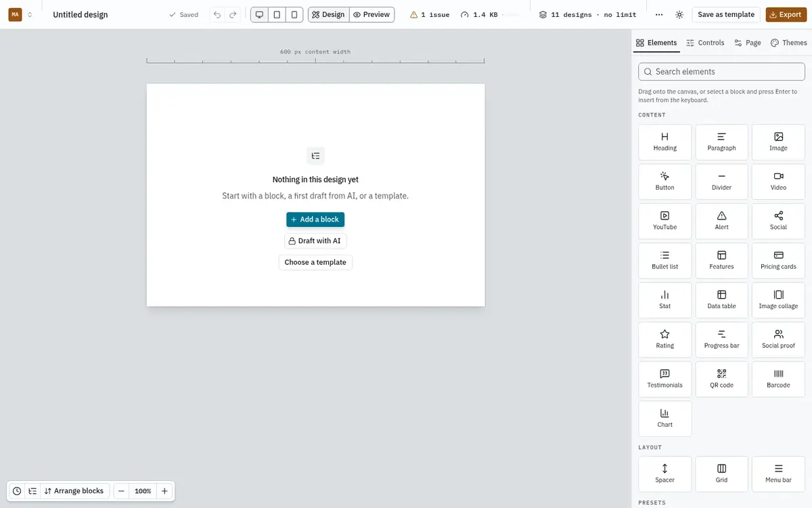
Task: Add a YouTube element
Action: coord(664,221)
